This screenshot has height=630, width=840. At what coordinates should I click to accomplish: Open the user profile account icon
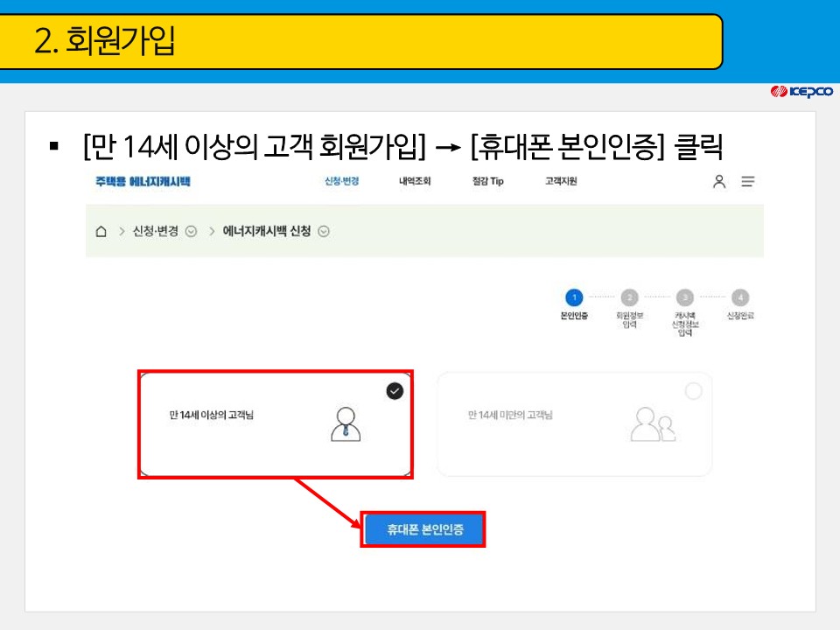pos(719,181)
